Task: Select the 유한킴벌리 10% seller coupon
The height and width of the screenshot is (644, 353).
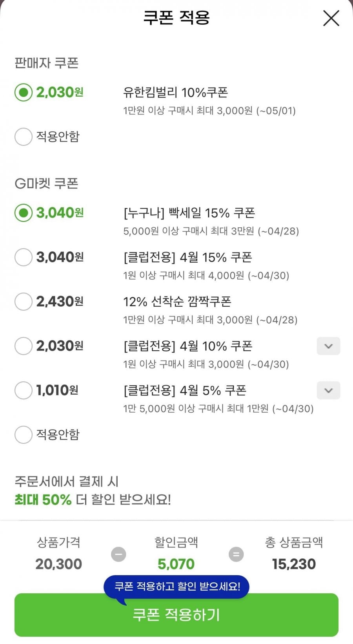Action: click(24, 93)
